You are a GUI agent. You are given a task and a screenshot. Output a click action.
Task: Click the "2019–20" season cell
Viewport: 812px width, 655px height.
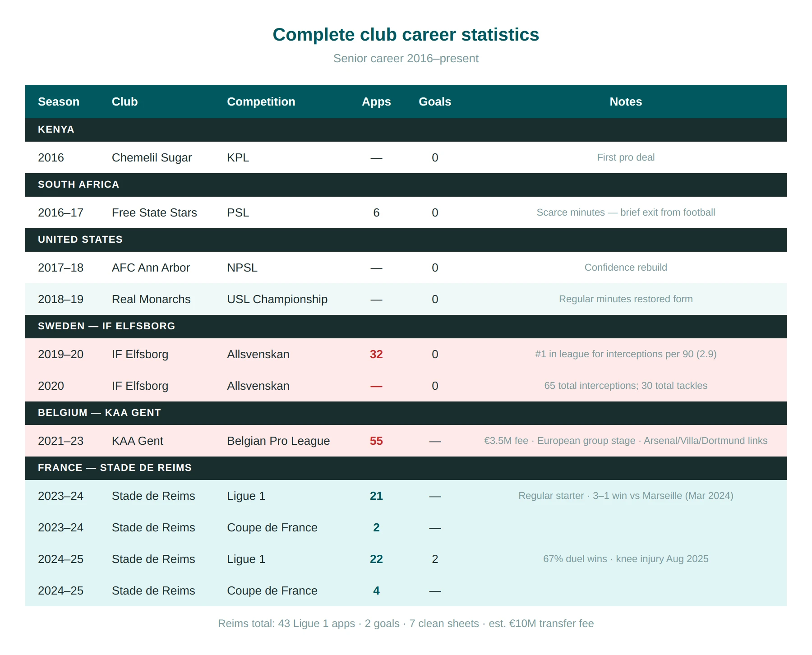60,354
